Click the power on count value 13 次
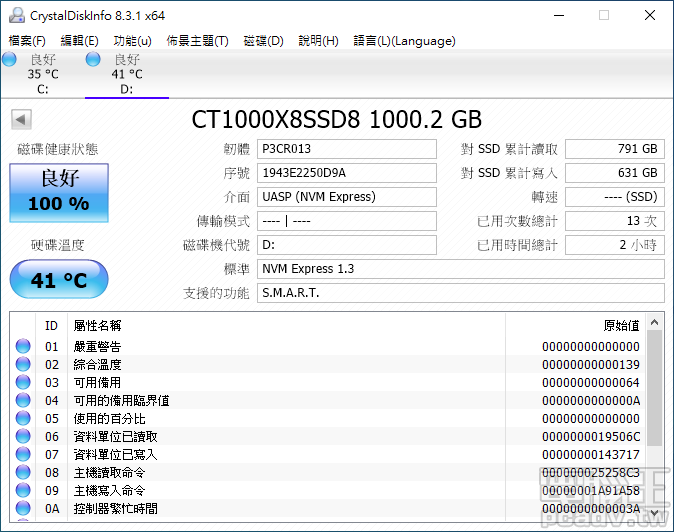 615,221
